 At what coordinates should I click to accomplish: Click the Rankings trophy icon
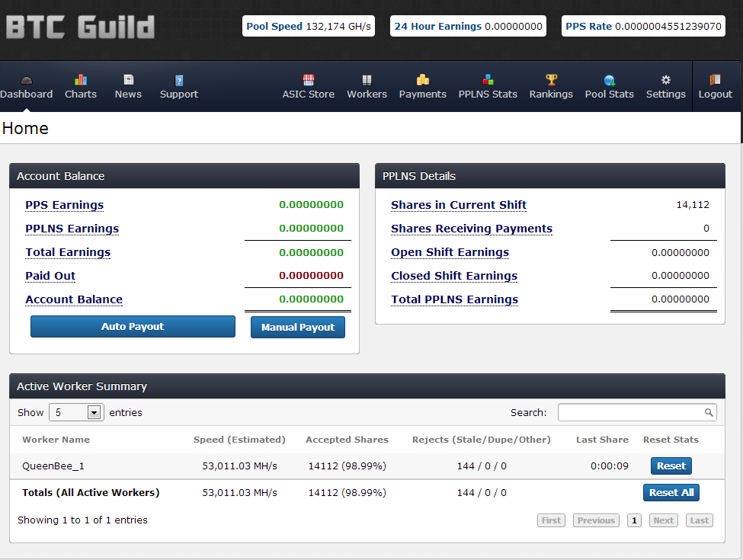pos(551,79)
